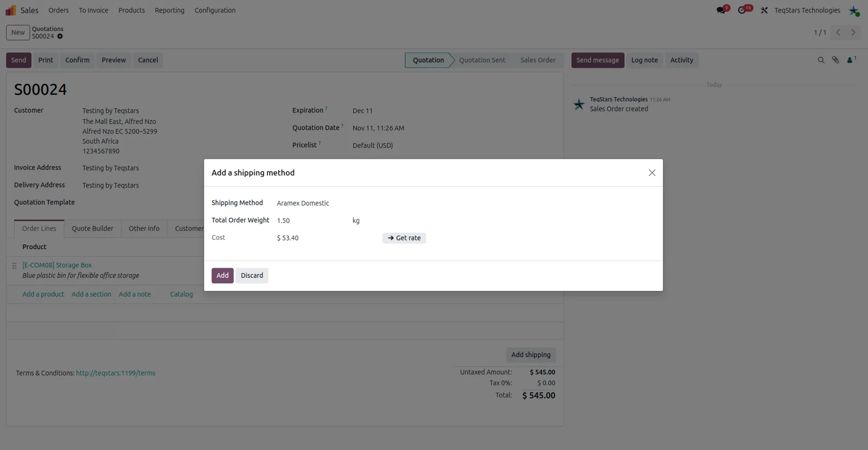This screenshot has width=868, height=450.
Task: Discard the shipping method dialog
Action: (252, 275)
